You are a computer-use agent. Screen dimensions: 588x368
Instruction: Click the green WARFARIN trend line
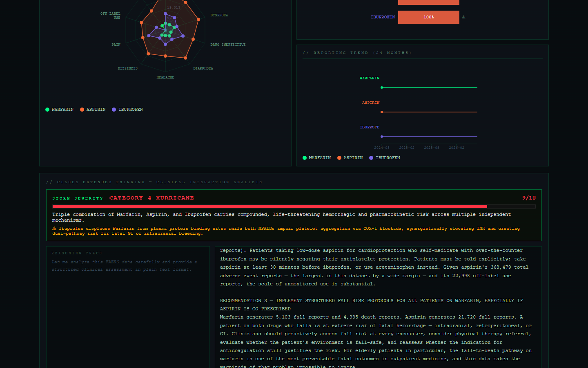tap(430, 88)
